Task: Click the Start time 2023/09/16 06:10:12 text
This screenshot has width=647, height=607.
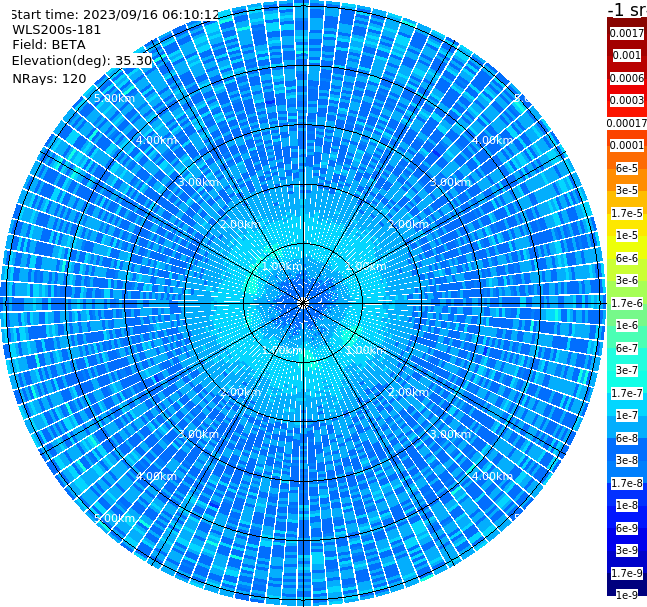Action: [115, 14]
